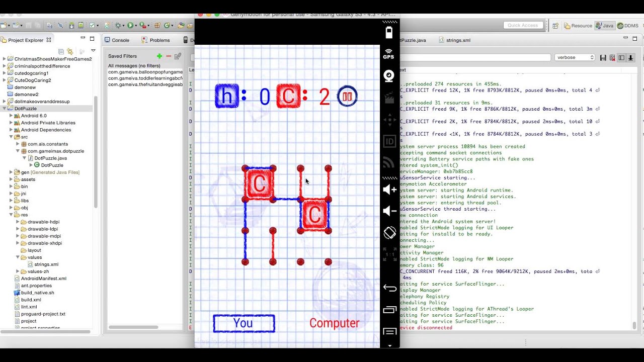This screenshot has width=644, height=362.
Task: Click the checkmark task icon in Eclipse toolbar
Action: click(x=93, y=25)
